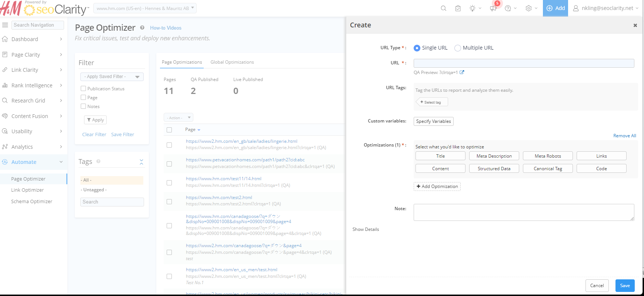Image resolution: width=644 pixels, height=296 pixels.
Task: Enable the Notes filter checkbox
Action: pyautogui.click(x=83, y=106)
